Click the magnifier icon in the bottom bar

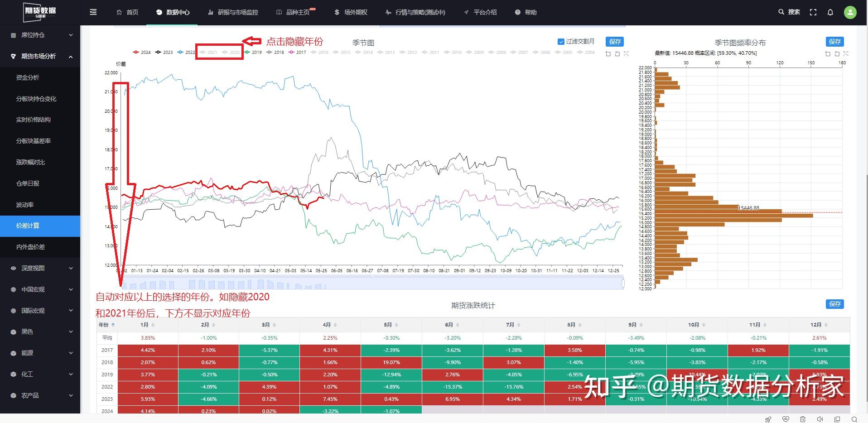(x=854, y=419)
